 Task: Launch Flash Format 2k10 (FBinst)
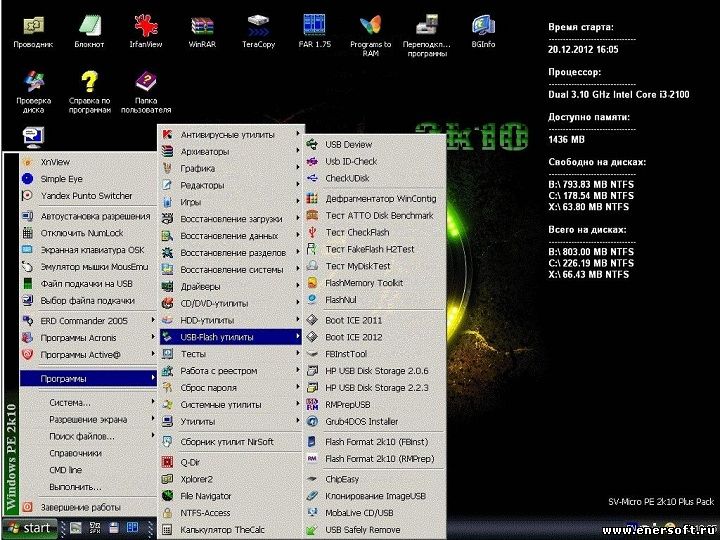coord(375,442)
